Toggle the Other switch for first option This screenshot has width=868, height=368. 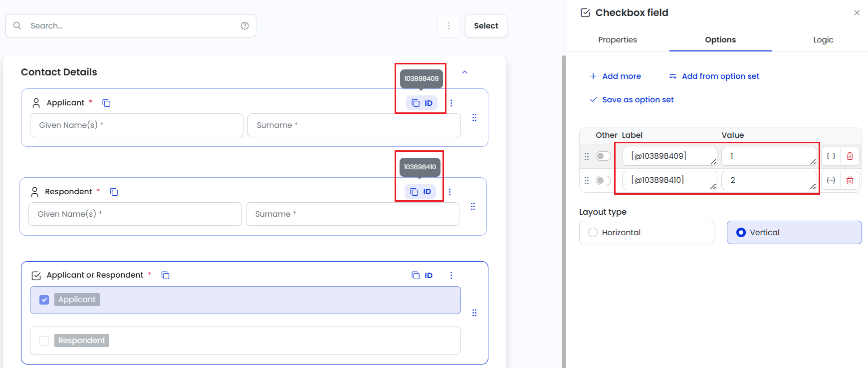[603, 156]
